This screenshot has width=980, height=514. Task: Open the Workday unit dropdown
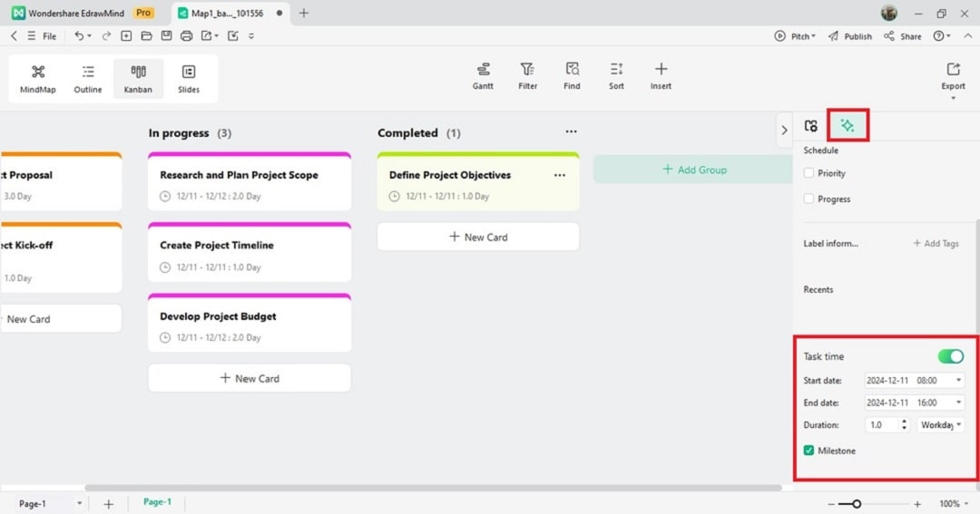point(941,425)
